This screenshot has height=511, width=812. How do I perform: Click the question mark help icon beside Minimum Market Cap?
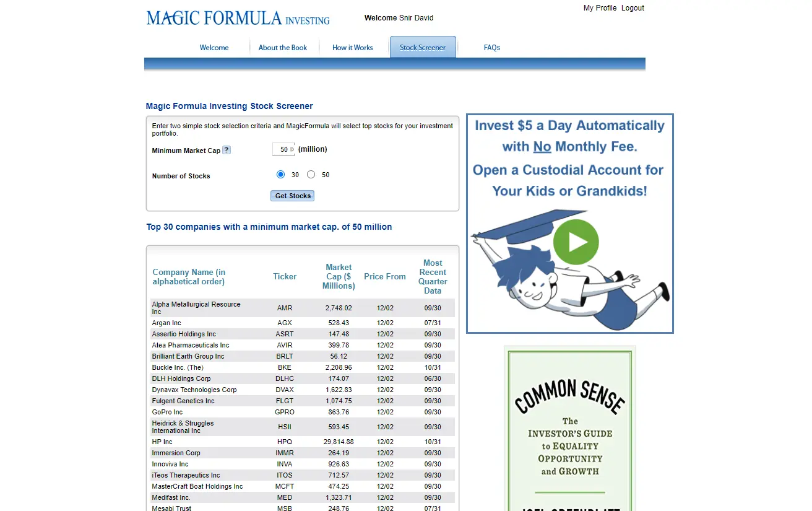pyautogui.click(x=227, y=150)
